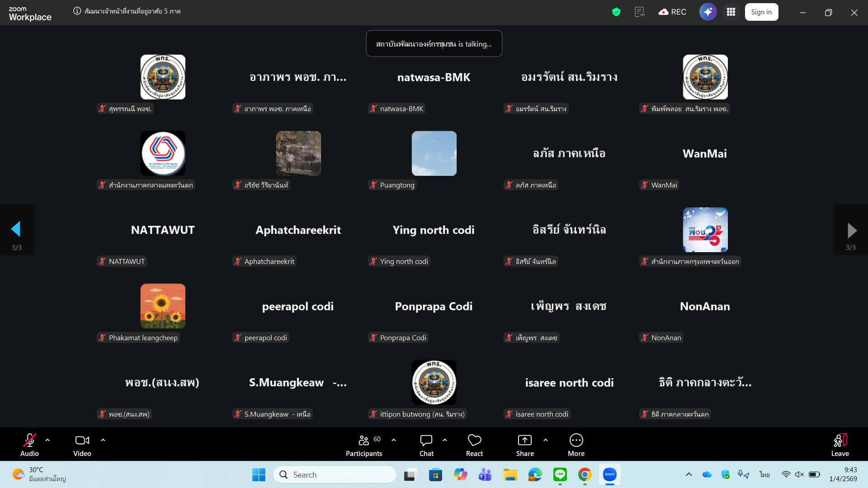Open the Participants panel
Screen dimensions: 868x488
click(x=364, y=445)
